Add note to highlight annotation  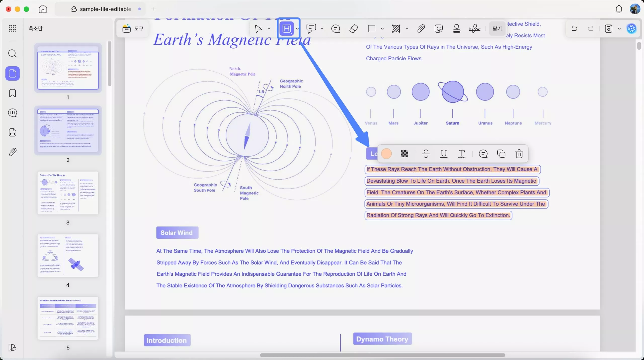coord(483,154)
